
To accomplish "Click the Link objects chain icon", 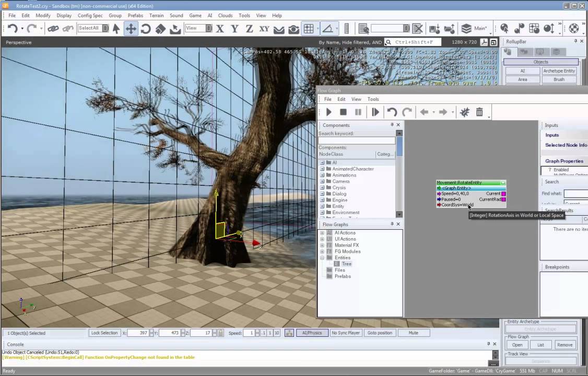I will 53,29.
